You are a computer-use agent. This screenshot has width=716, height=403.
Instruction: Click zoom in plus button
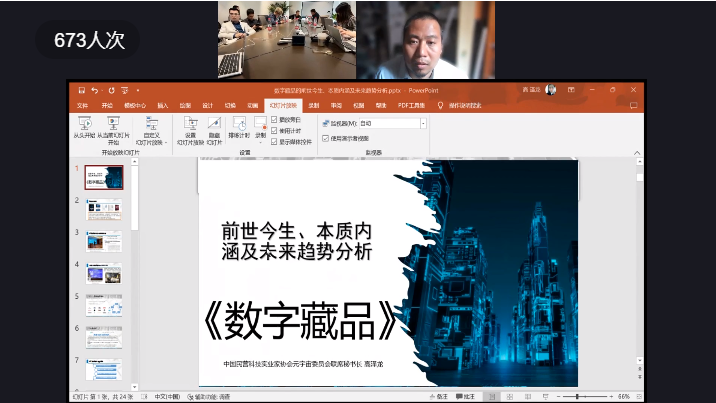(611, 397)
